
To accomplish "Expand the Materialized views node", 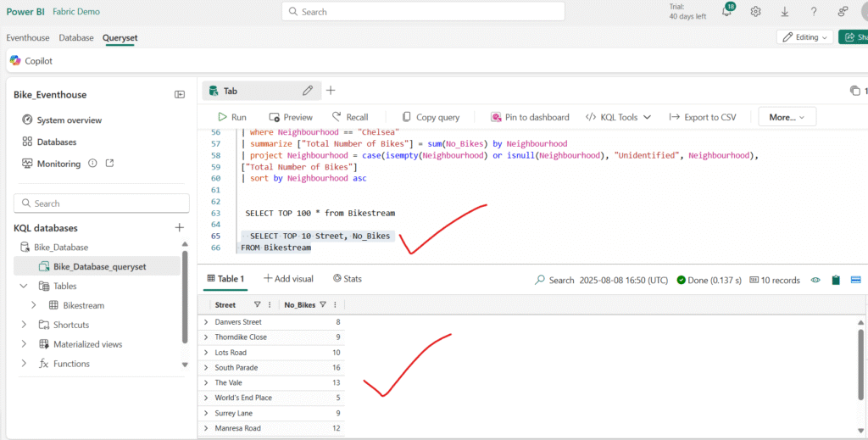I will coord(23,344).
